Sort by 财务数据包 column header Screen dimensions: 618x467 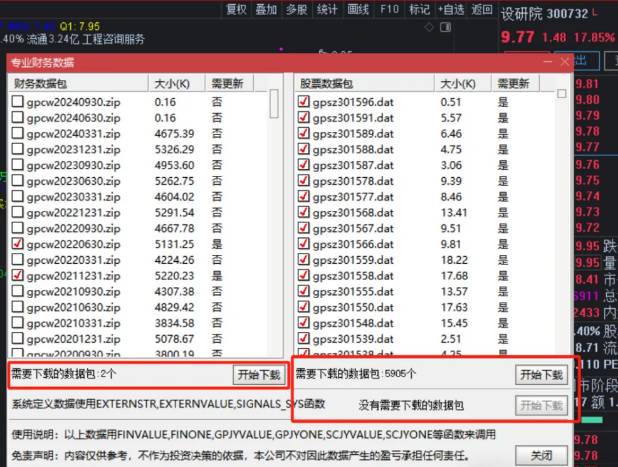point(78,83)
